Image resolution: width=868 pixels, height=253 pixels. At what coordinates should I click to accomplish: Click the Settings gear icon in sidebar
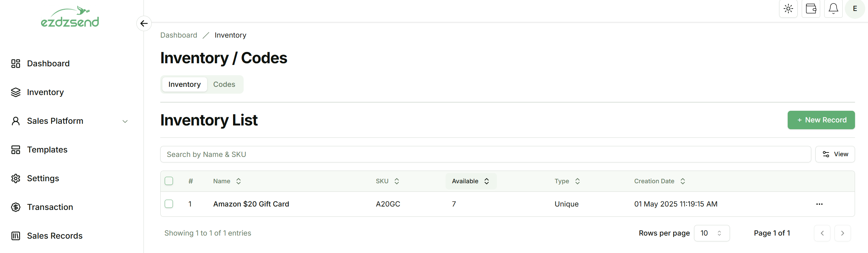click(x=16, y=178)
